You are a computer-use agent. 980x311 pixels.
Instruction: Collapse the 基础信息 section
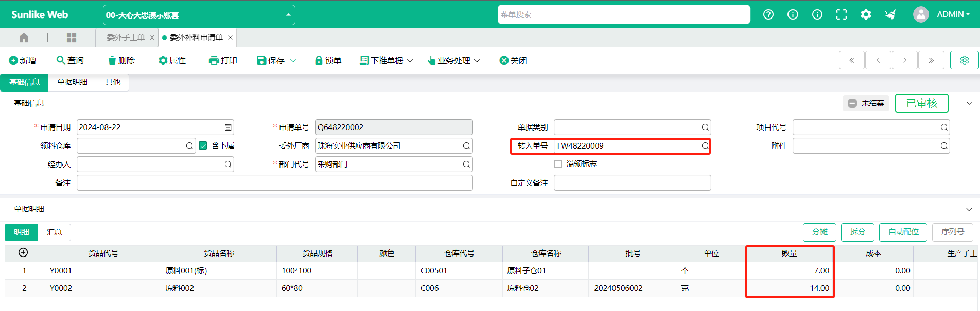click(x=969, y=103)
